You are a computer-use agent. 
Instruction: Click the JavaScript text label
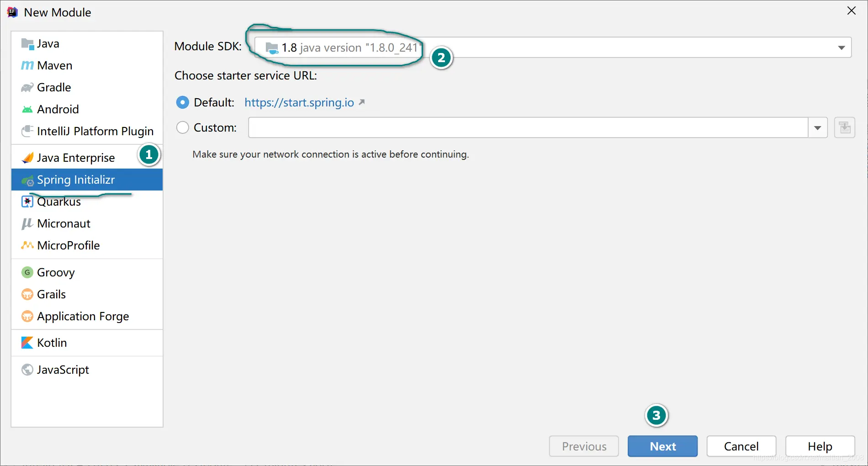click(63, 370)
